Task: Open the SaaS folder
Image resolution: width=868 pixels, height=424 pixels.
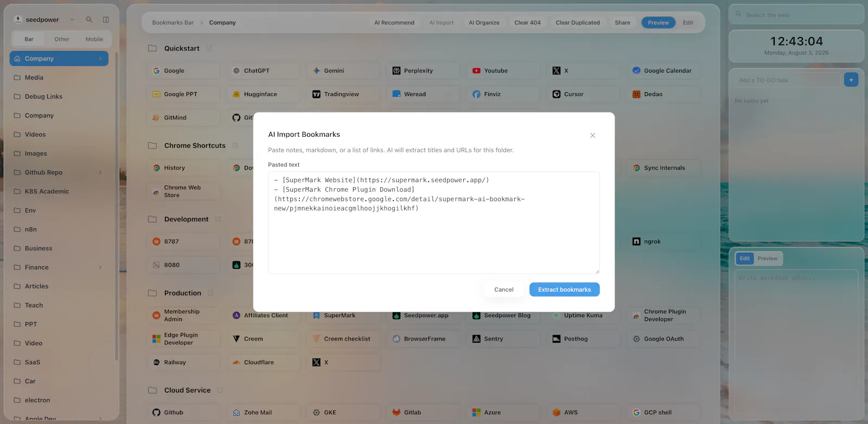Action: tap(59, 362)
